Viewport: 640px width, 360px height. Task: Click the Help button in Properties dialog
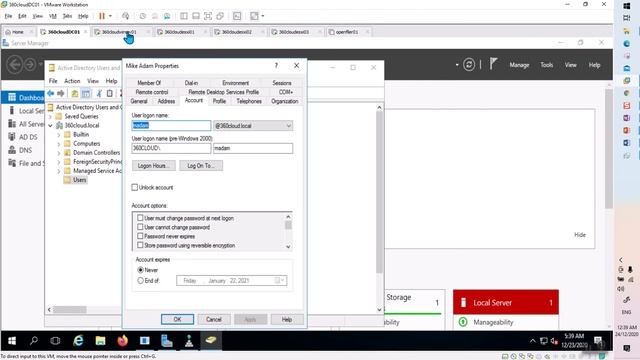(287, 319)
